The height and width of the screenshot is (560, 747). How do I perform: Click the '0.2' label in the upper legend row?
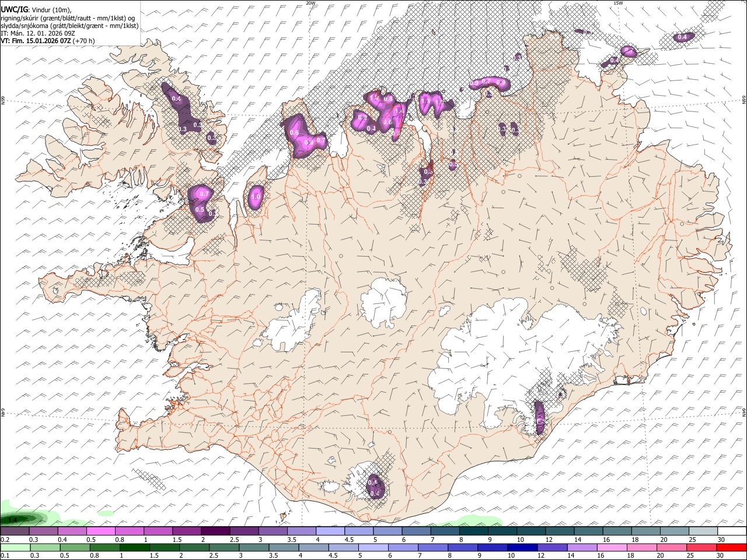5,540
